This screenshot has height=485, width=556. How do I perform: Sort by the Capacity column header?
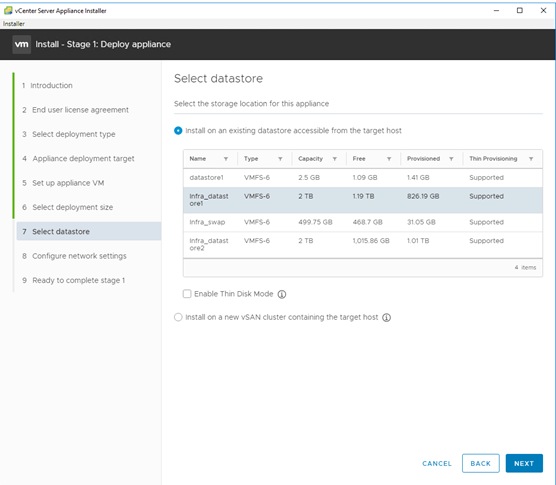(x=311, y=159)
